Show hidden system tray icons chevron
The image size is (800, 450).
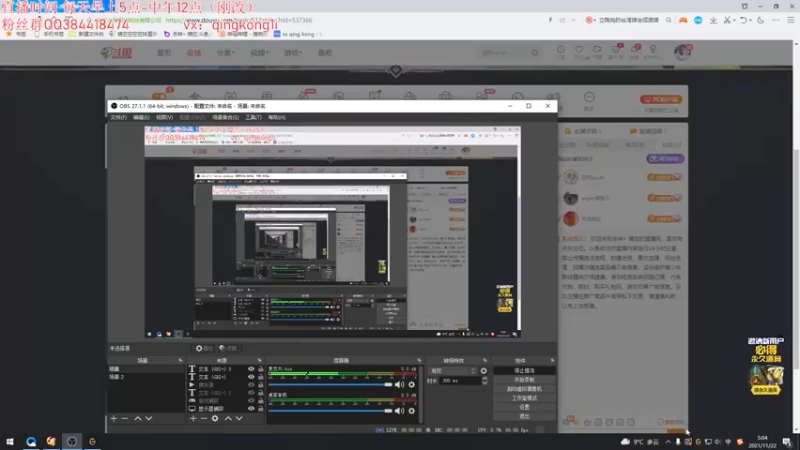tap(668, 442)
